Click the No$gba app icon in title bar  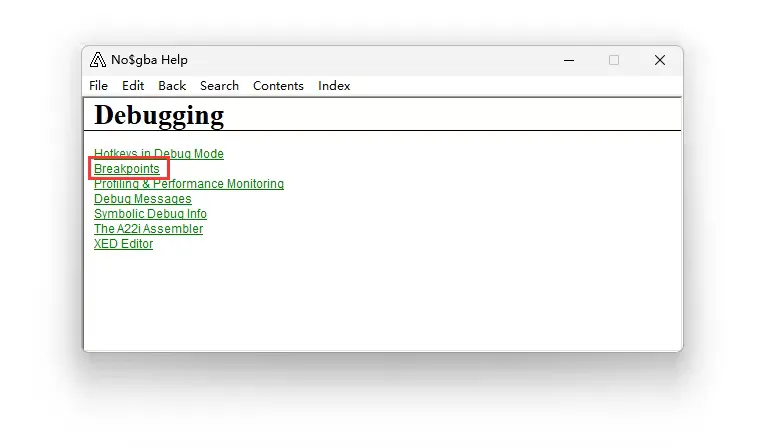[98, 60]
